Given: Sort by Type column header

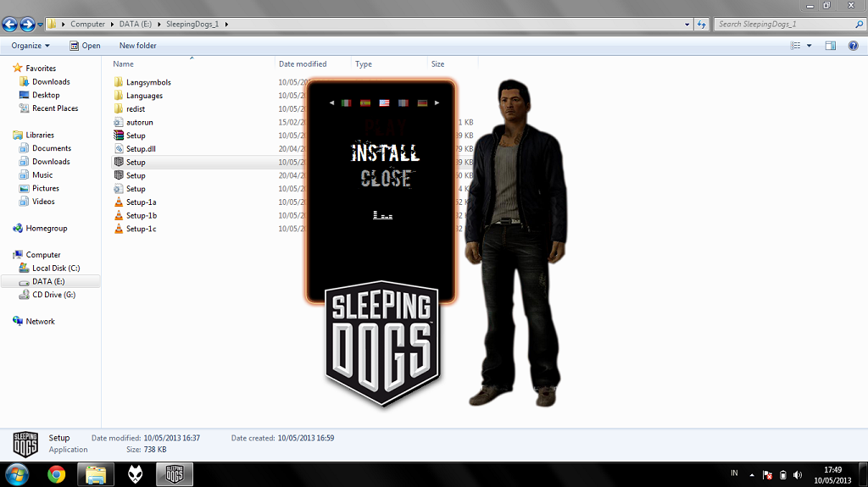Looking at the screenshot, I should (x=364, y=64).
